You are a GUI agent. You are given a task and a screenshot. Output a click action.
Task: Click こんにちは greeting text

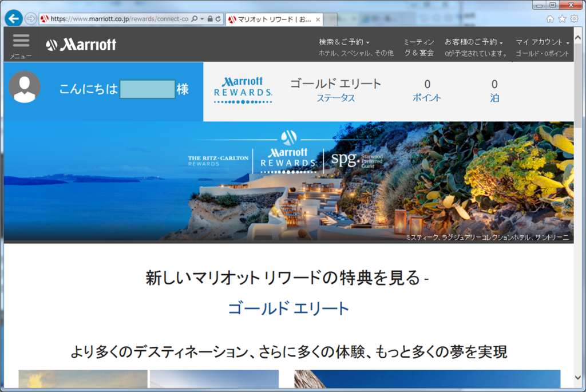click(88, 89)
